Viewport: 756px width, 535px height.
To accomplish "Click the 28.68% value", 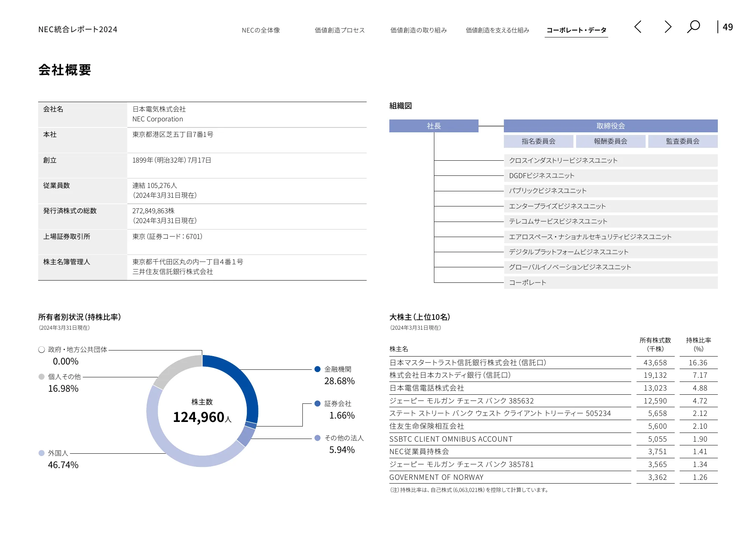I will coord(339,381).
